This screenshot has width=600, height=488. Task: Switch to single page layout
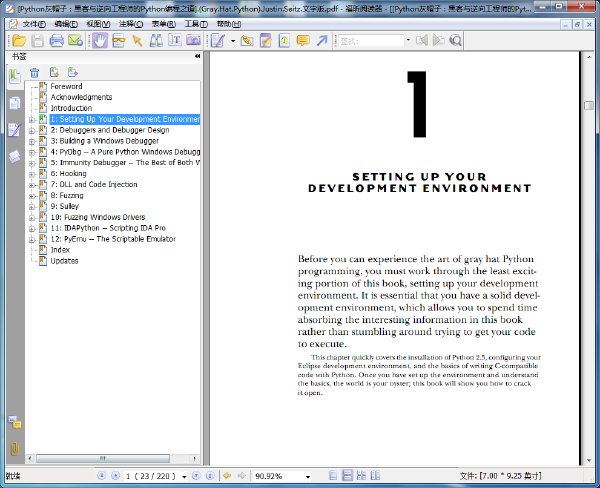point(333,476)
